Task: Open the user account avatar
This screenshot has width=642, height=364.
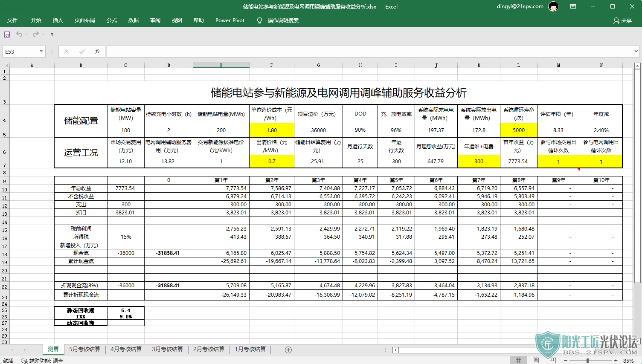Action: (553, 6)
